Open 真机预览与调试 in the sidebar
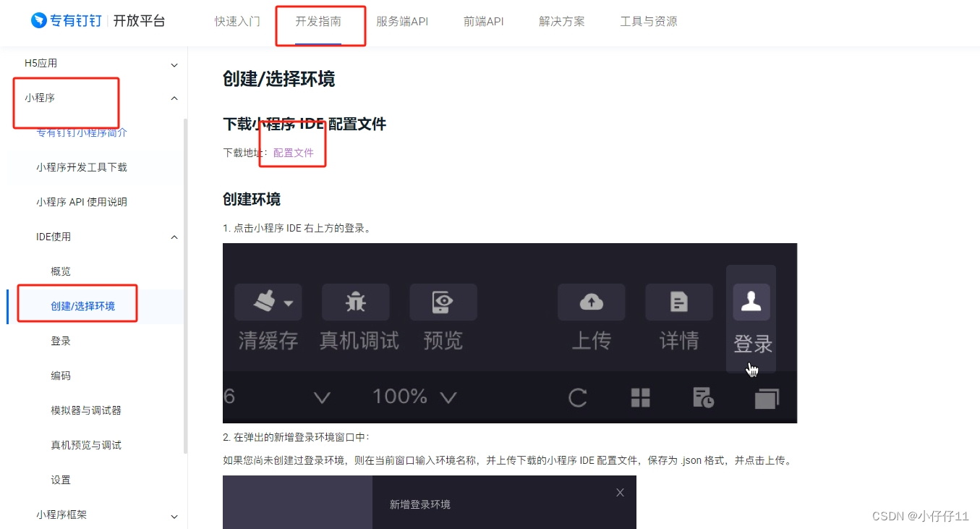980x529 pixels. (86, 445)
